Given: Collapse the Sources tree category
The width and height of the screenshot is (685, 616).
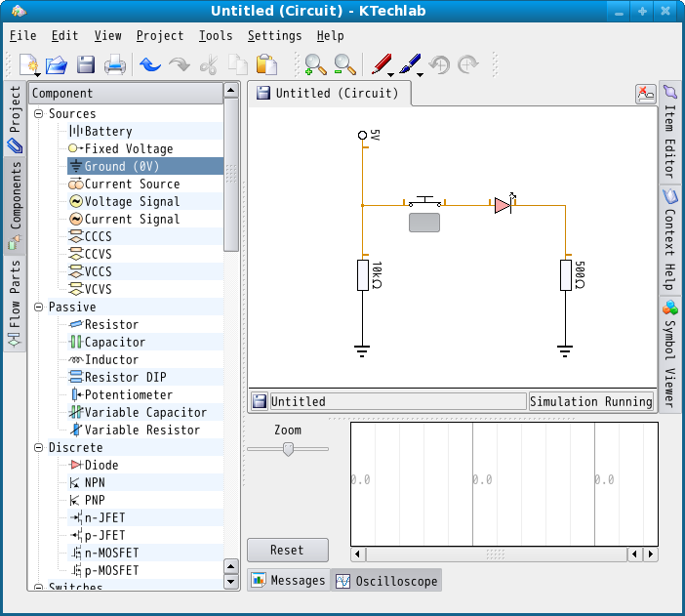Looking at the screenshot, I should (39, 114).
